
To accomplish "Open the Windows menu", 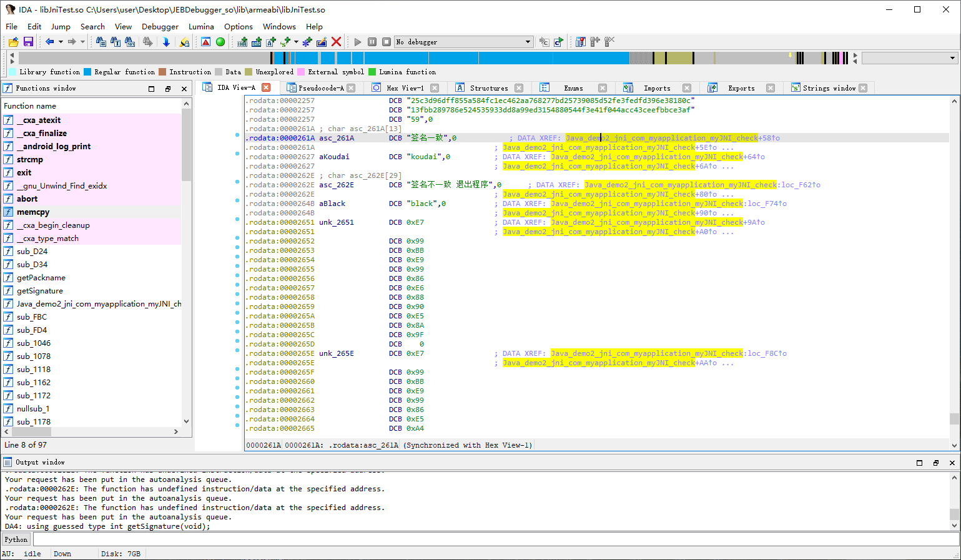I will click(279, 27).
